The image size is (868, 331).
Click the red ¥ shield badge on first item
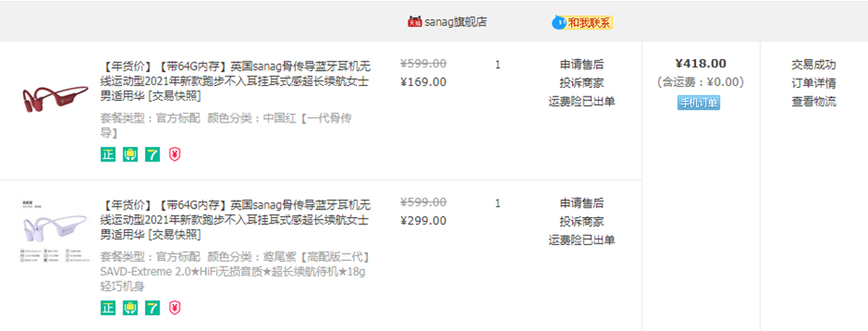click(175, 155)
